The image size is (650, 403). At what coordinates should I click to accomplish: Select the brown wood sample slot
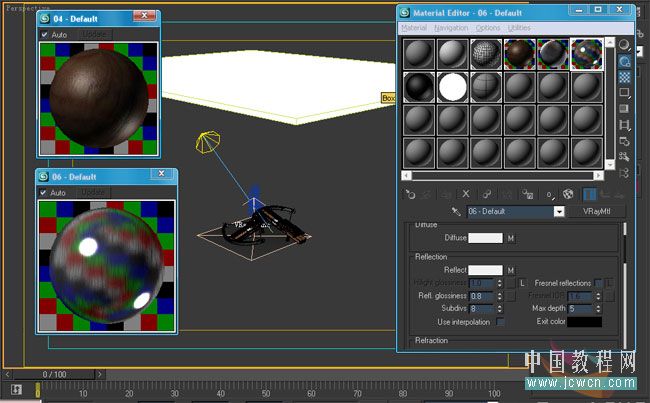click(x=519, y=54)
